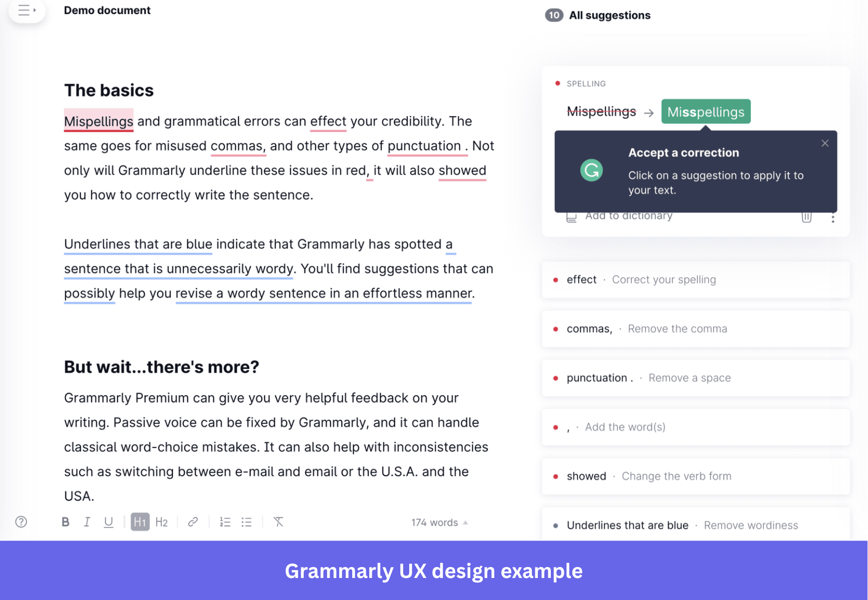Image resolution: width=868 pixels, height=600 pixels.
Task: Expand the showed suggestion card
Action: (x=695, y=476)
